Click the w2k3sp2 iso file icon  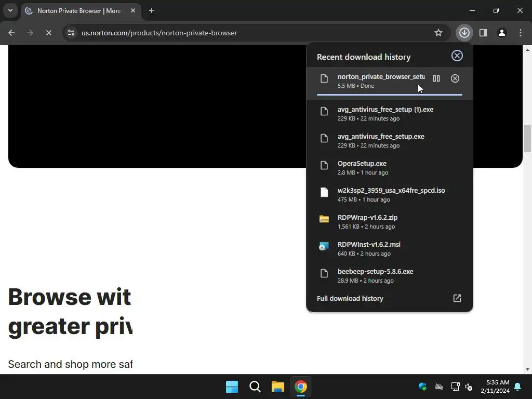tap(324, 192)
